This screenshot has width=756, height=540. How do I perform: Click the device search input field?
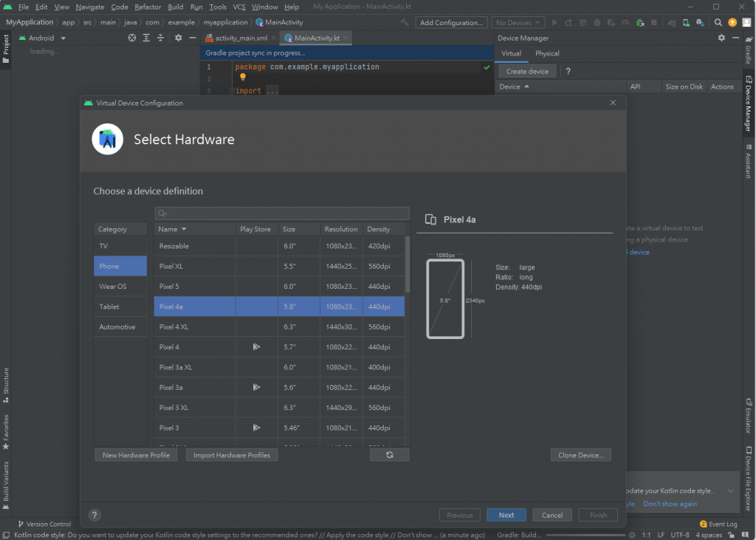click(x=282, y=213)
